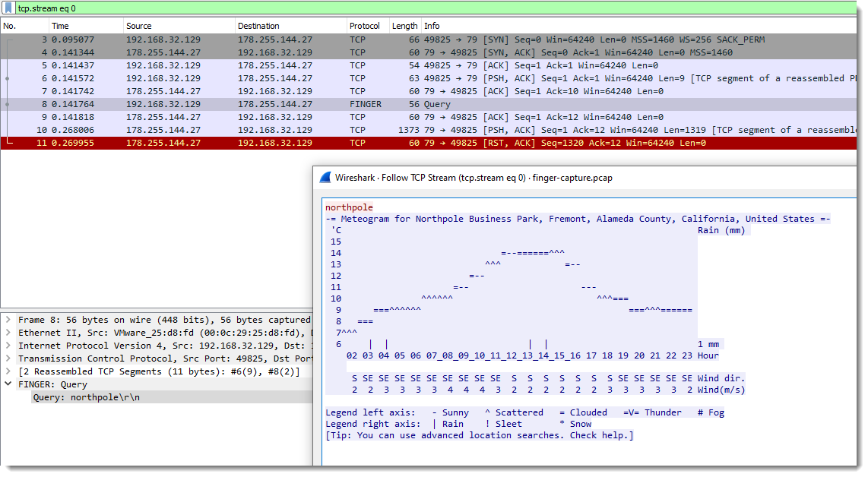868x477 pixels.
Task: Expand the Ethernet II tree node
Action: pyautogui.click(x=8, y=333)
